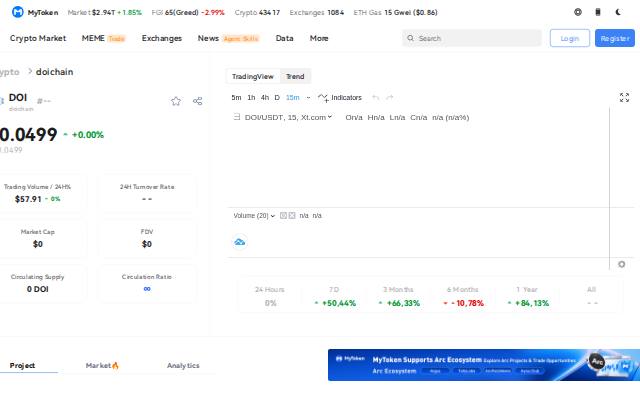Select All performance range
The image size is (640, 400).
(591, 296)
